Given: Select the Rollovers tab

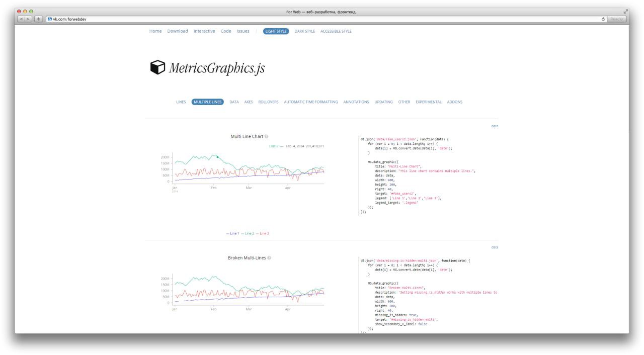Looking at the screenshot, I should click(x=268, y=102).
